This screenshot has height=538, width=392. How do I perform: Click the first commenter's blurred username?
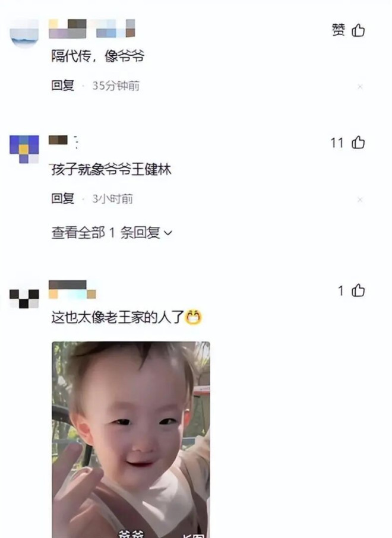pyautogui.click(x=92, y=29)
